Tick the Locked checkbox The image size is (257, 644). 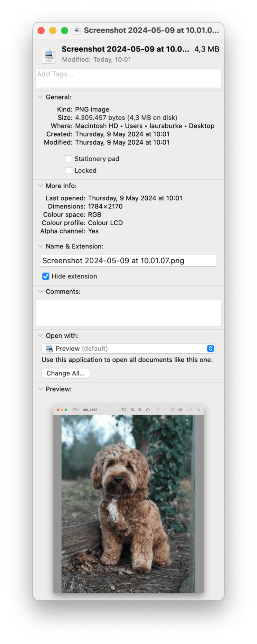point(69,170)
